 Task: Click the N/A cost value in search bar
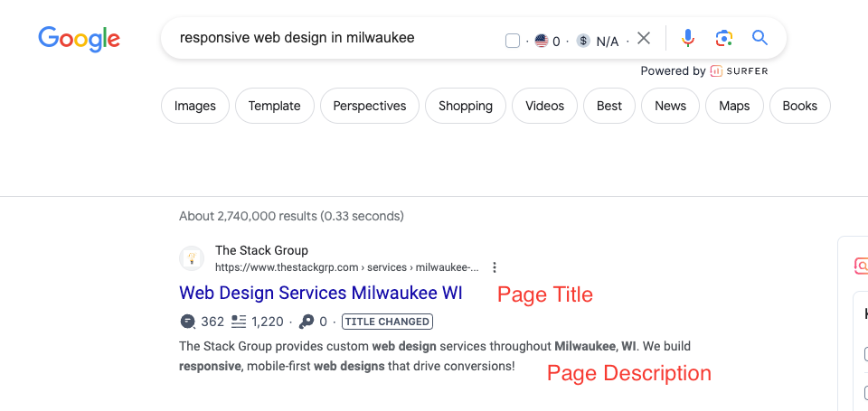click(x=608, y=42)
